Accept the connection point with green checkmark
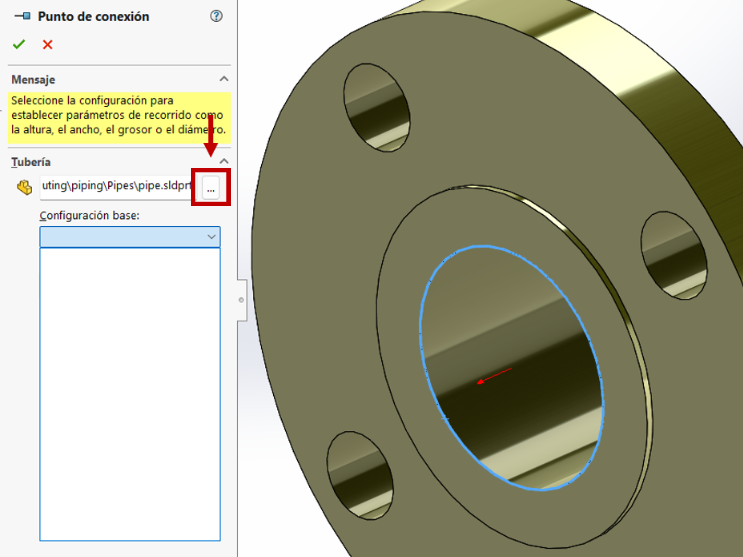 tap(19, 45)
